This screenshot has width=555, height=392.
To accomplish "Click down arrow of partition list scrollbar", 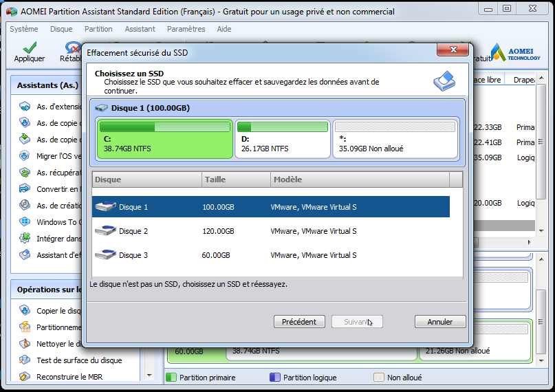I will pos(541,230).
